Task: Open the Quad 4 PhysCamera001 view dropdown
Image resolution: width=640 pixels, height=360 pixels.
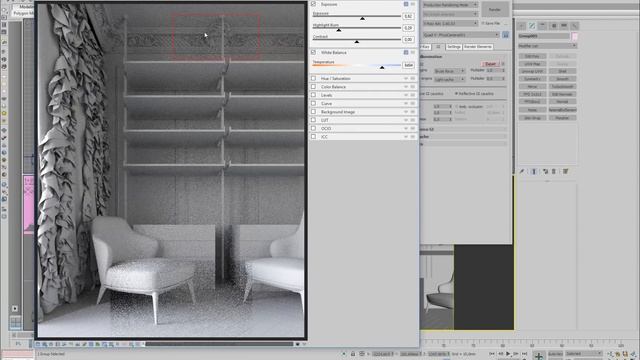Action: (x=461, y=35)
